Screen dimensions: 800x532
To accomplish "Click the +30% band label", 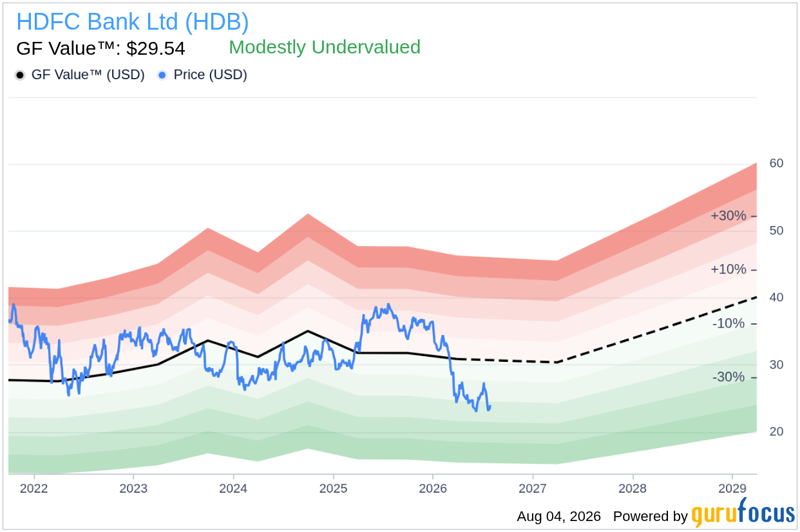I will (x=729, y=216).
